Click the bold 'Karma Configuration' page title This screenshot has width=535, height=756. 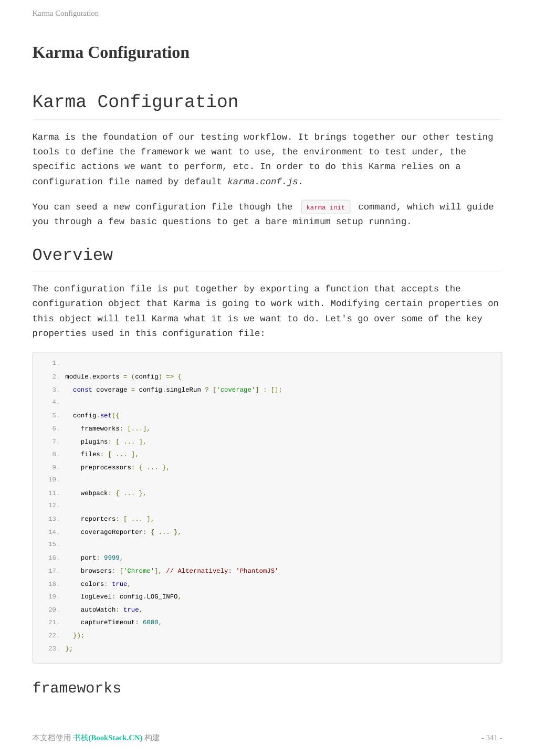click(111, 52)
